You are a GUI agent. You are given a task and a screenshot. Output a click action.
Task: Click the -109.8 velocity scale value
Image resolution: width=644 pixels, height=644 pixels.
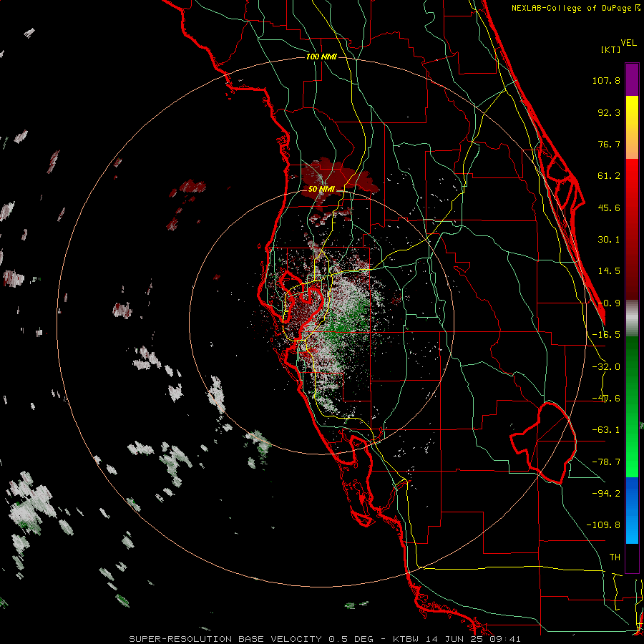[603, 525]
